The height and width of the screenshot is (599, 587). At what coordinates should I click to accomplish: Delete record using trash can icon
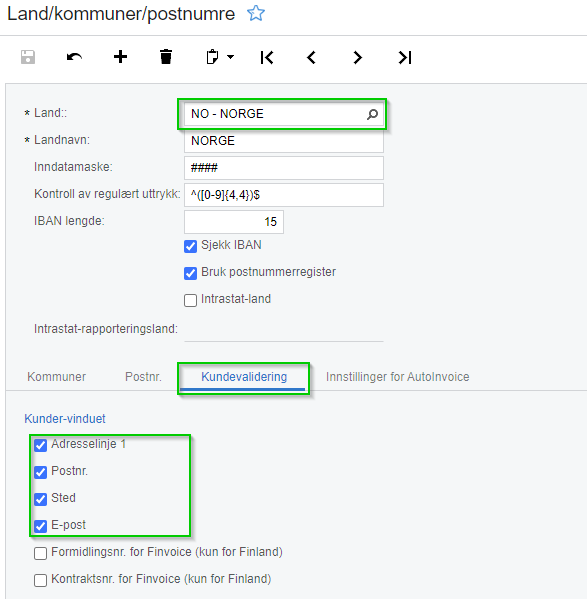(166, 57)
